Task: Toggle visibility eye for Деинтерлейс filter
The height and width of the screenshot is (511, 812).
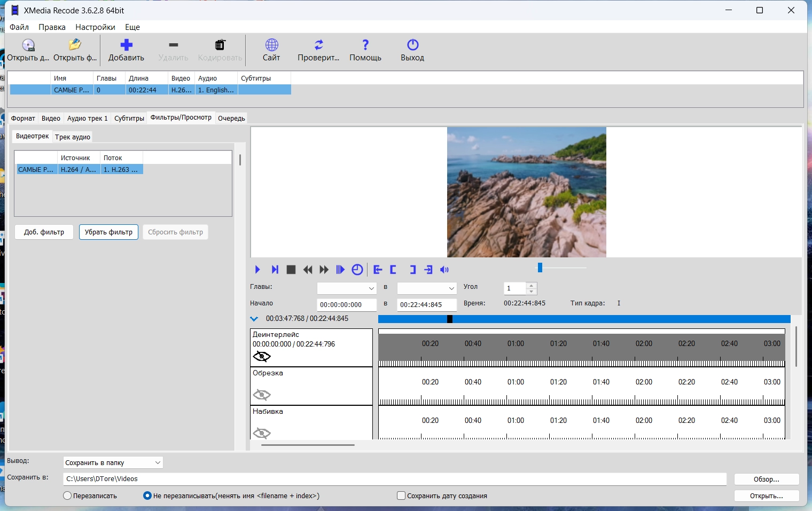Action: click(262, 357)
